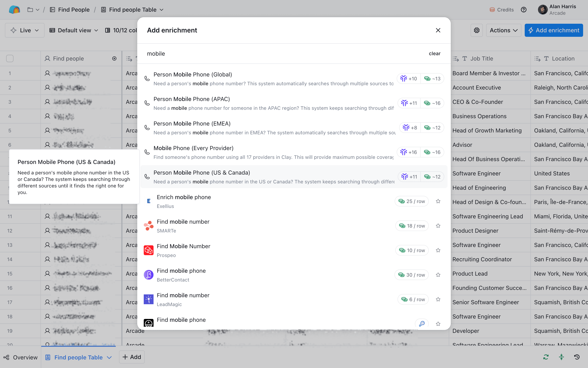Open the bottom Find people Table tab chevron

[x=109, y=357]
